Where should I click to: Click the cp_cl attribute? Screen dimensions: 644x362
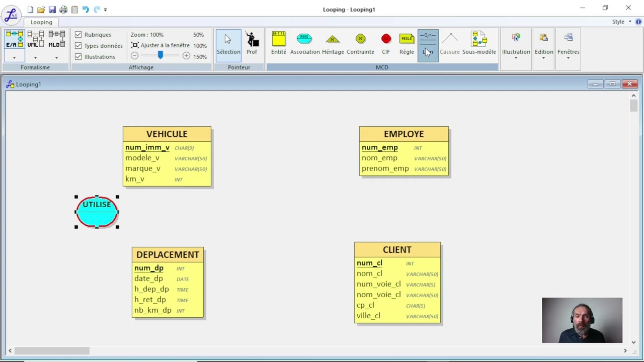(x=365, y=305)
